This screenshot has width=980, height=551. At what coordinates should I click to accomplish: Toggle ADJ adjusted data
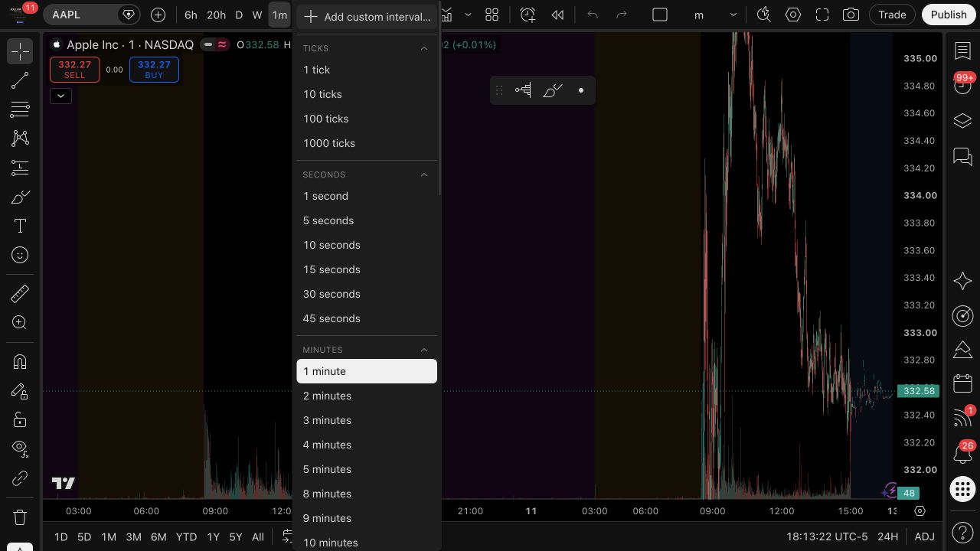click(924, 536)
